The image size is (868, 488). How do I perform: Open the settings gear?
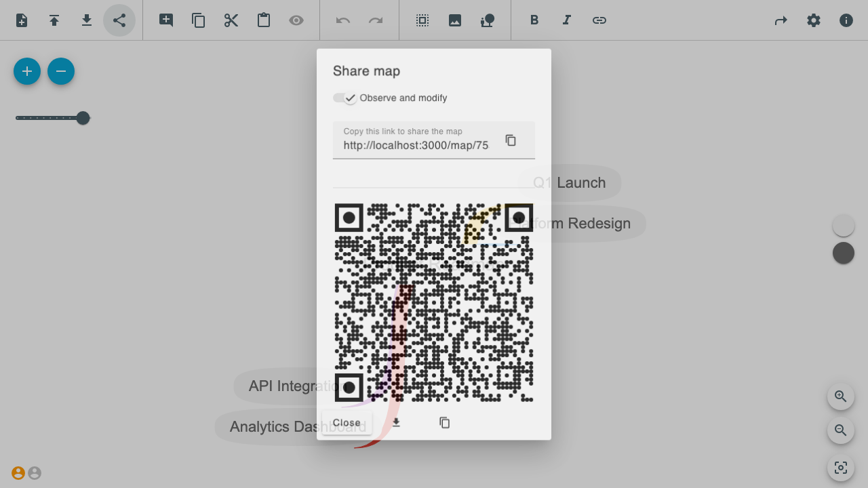(x=814, y=20)
